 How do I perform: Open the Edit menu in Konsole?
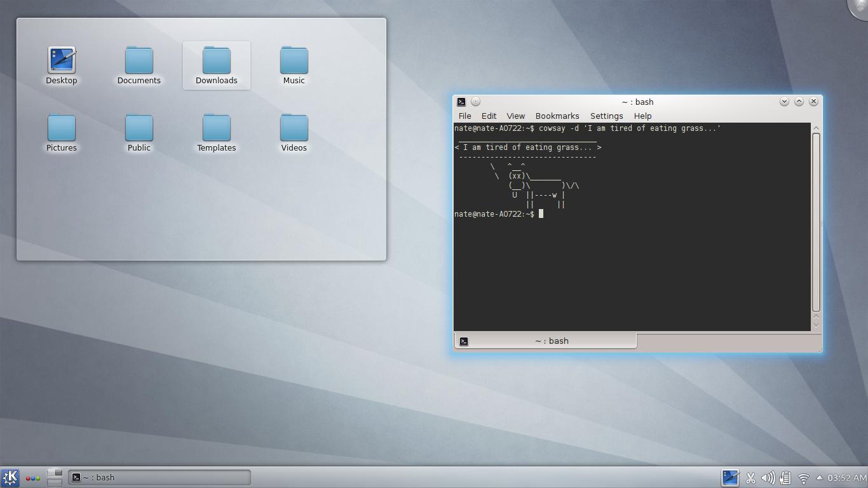tap(489, 116)
